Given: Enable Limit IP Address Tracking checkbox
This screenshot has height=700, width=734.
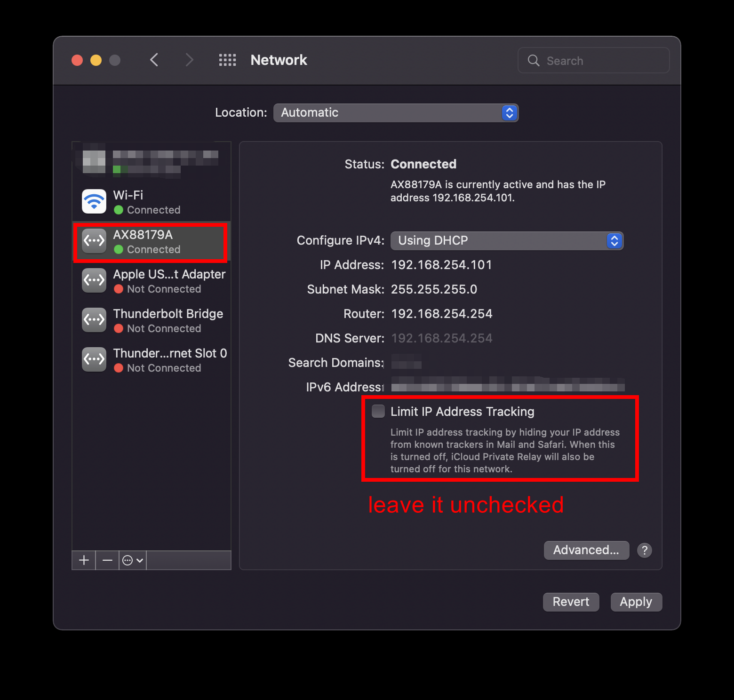Looking at the screenshot, I should [x=378, y=412].
